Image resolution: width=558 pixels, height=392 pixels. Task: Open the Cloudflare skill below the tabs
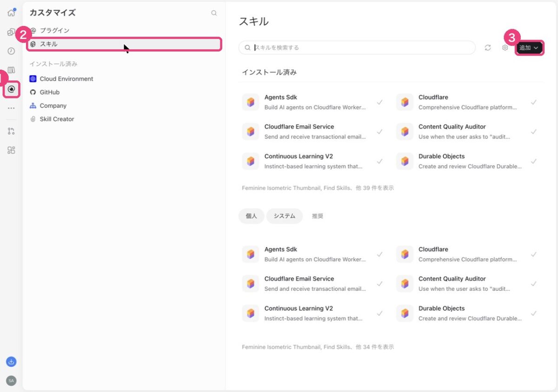click(468, 255)
